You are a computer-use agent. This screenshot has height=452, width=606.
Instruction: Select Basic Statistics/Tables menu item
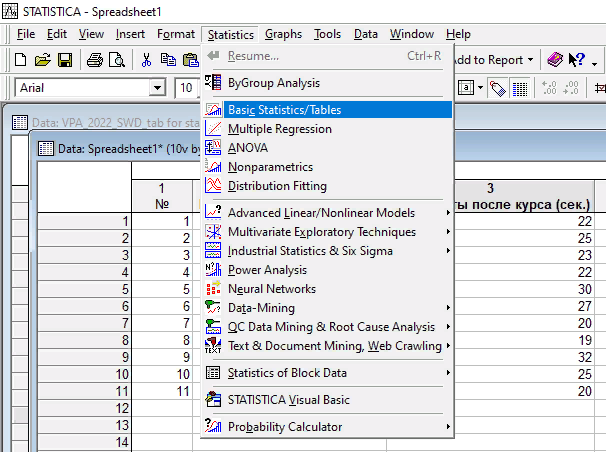tap(327, 110)
